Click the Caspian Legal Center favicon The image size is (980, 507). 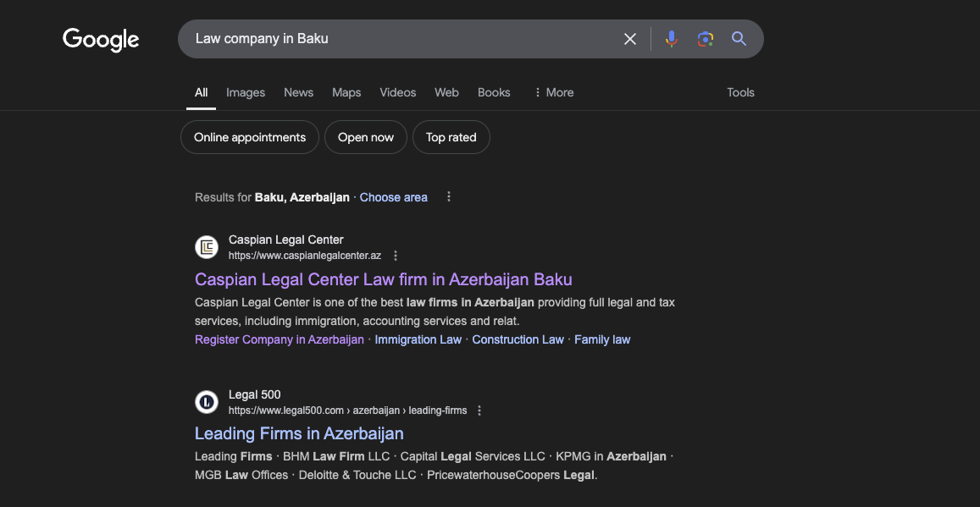click(207, 247)
